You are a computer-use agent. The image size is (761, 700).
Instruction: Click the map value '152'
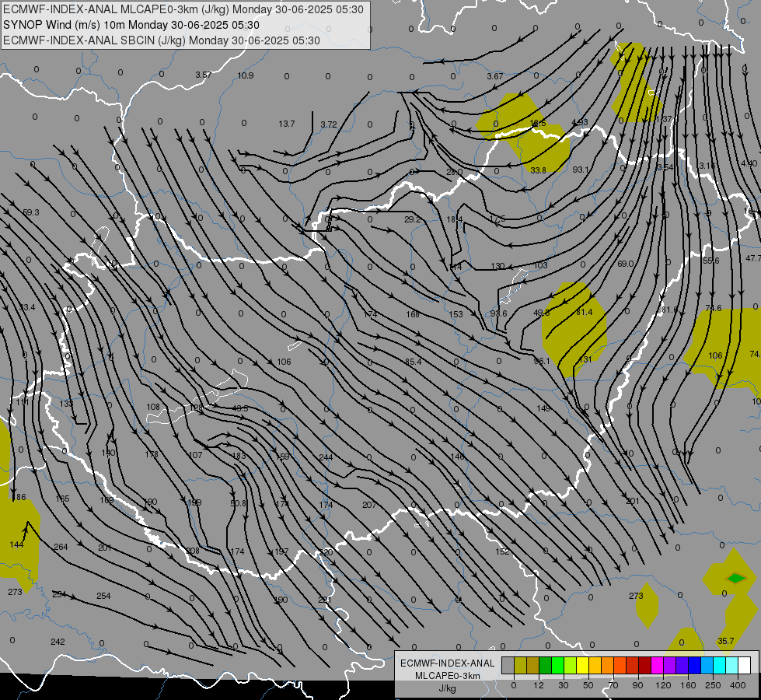tap(503, 551)
